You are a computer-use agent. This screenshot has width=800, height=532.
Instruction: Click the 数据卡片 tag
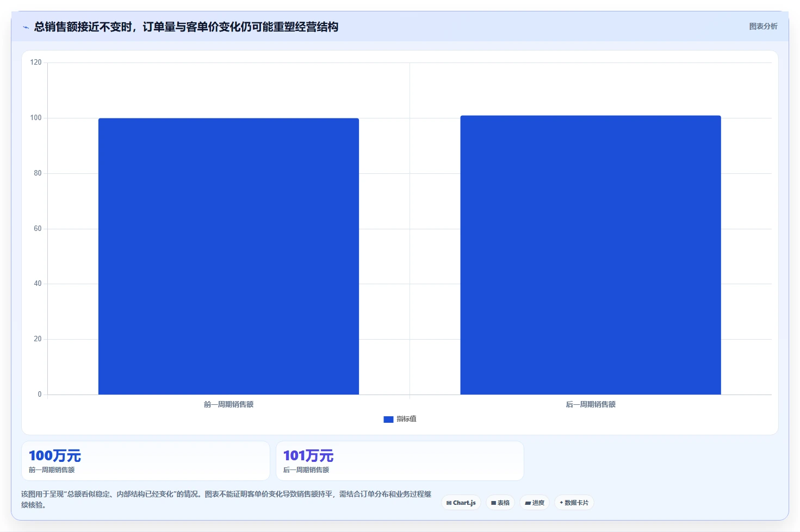coord(574,503)
